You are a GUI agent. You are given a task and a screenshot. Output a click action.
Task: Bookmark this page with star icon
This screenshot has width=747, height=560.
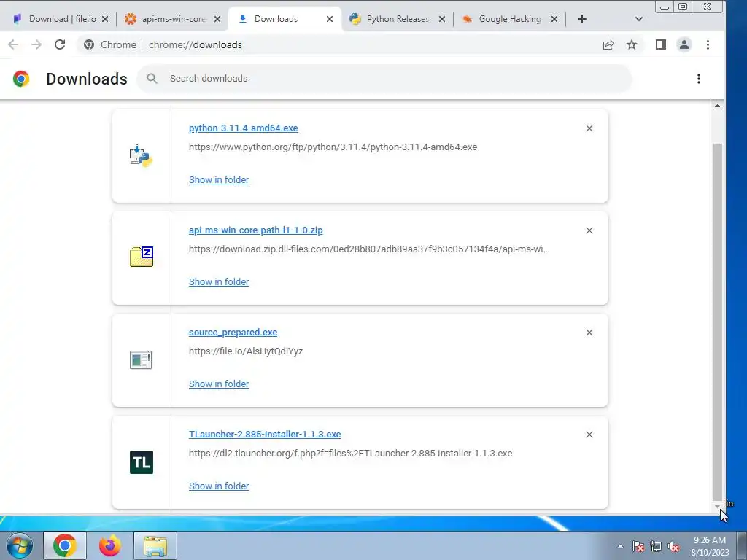[632, 44]
